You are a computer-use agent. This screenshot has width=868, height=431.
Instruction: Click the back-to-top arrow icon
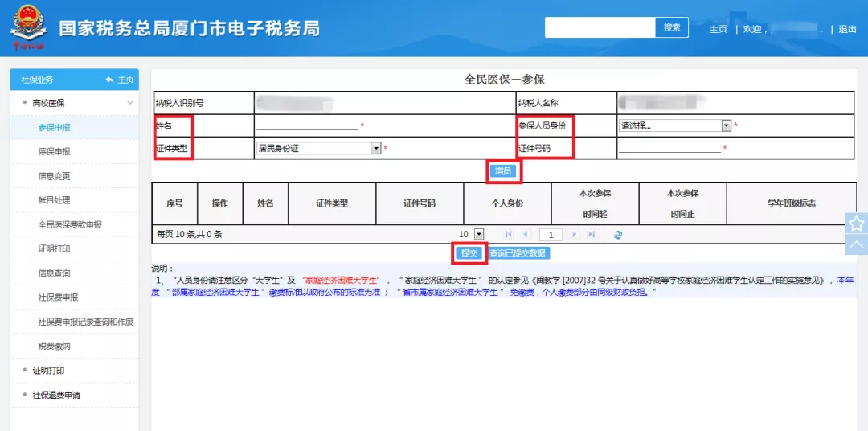click(x=857, y=244)
